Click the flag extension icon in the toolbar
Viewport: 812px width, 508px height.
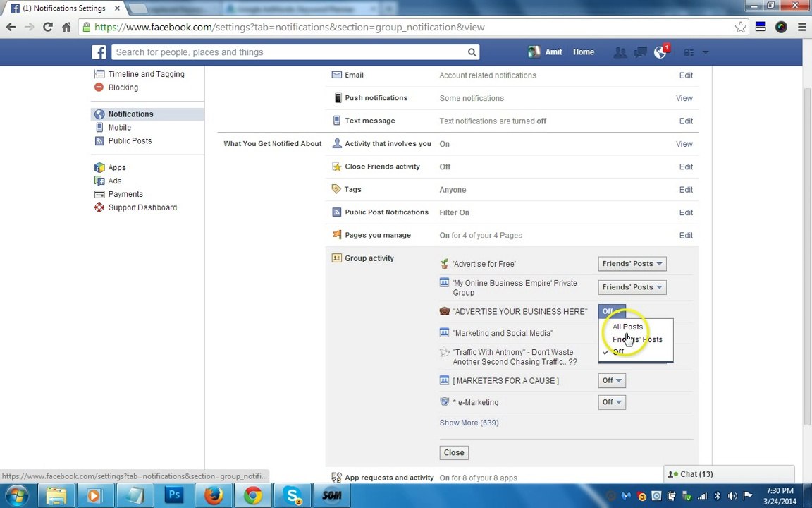point(761,27)
